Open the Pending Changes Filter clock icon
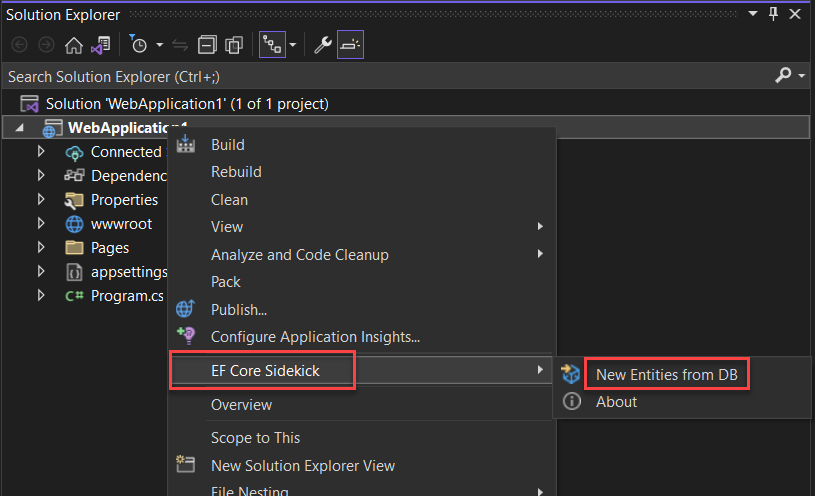 point(138,45)
